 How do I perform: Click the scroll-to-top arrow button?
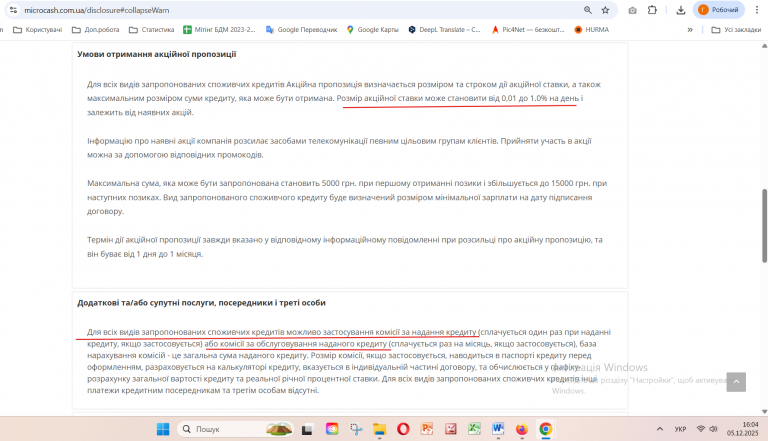pos(736,382)
